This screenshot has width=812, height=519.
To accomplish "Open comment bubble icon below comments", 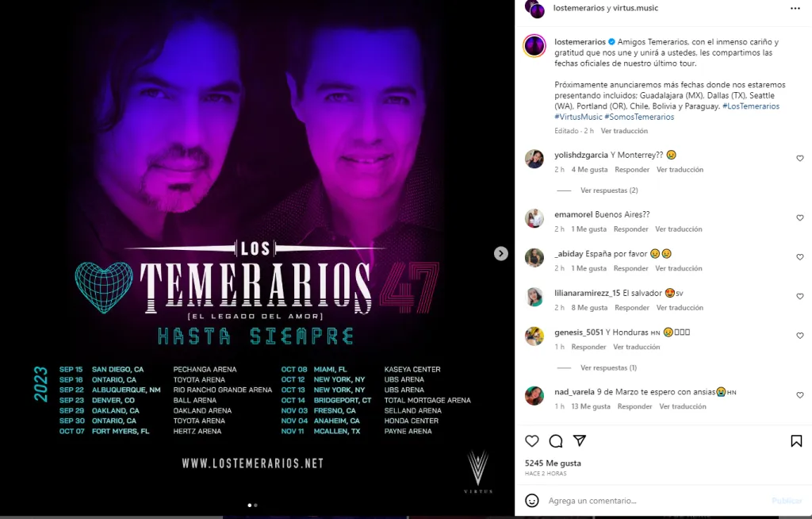I will click(x=556, y=441).
